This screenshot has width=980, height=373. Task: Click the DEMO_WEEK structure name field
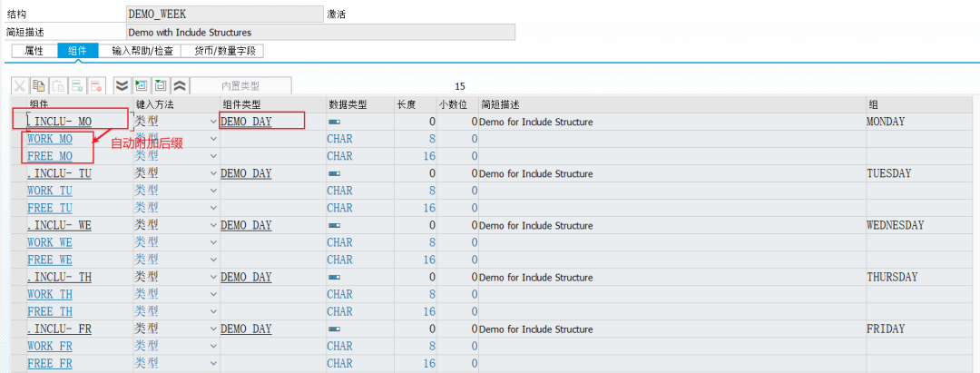point(224,14)
